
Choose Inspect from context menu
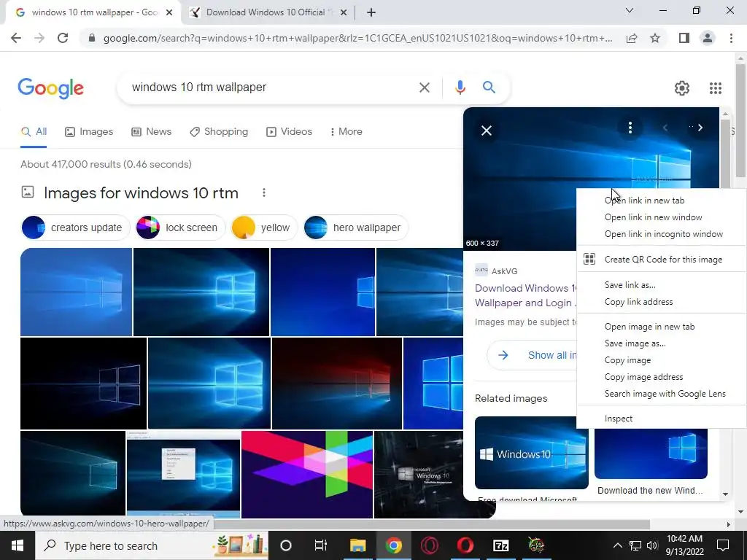tap(661, 419)
